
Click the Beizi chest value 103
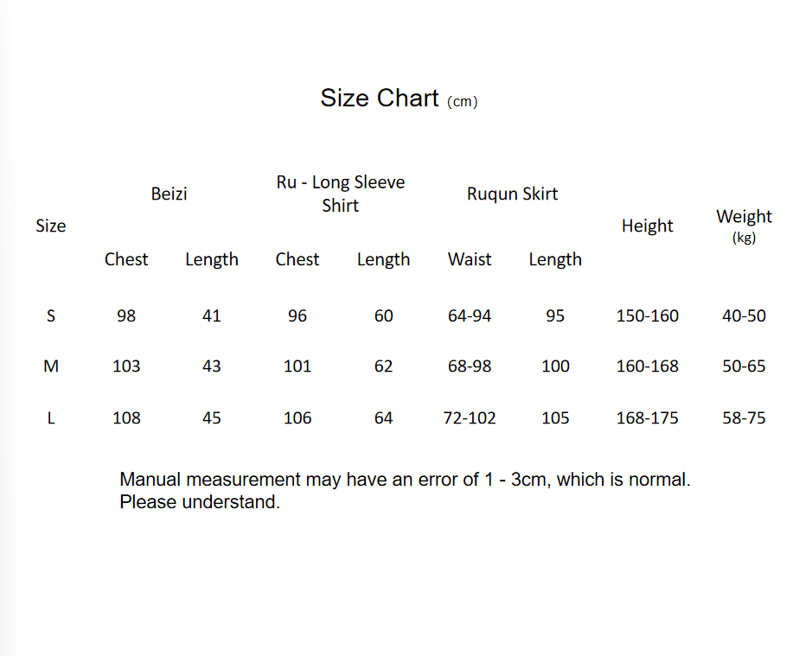click(126, 366)
